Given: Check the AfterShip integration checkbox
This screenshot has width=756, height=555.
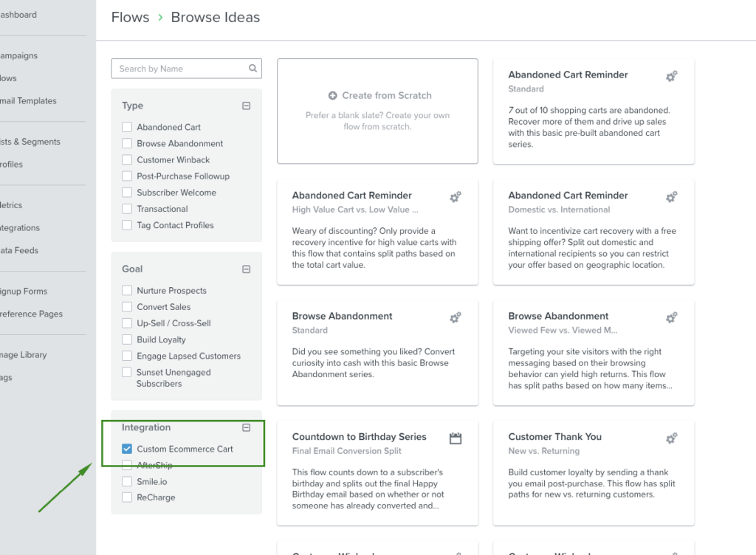Looking at the screenshot, I should [127, 465].
